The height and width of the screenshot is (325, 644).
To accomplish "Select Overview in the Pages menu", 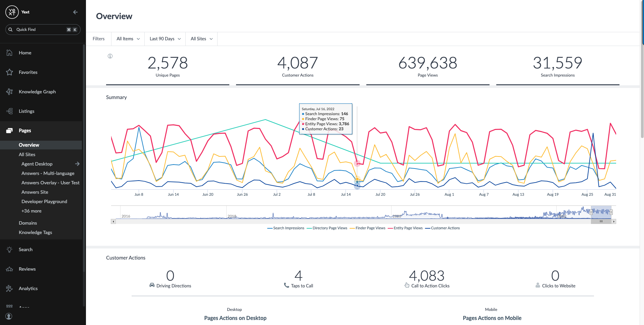I will pos(29,145).
